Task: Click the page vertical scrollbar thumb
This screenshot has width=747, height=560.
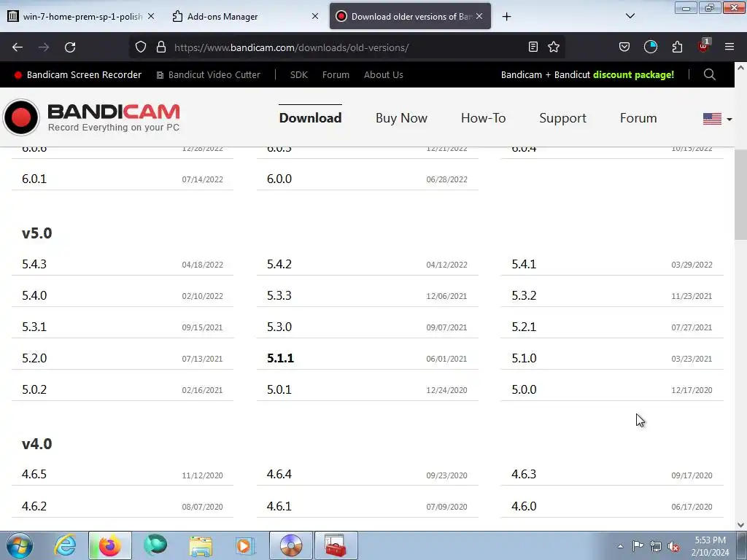Action: point(740,195)
